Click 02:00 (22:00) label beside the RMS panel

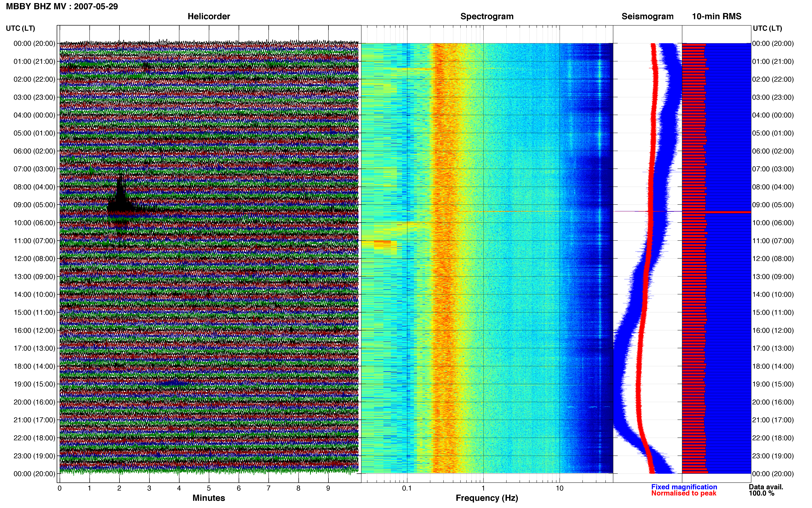pyautogui.click(x=773, y=79)
